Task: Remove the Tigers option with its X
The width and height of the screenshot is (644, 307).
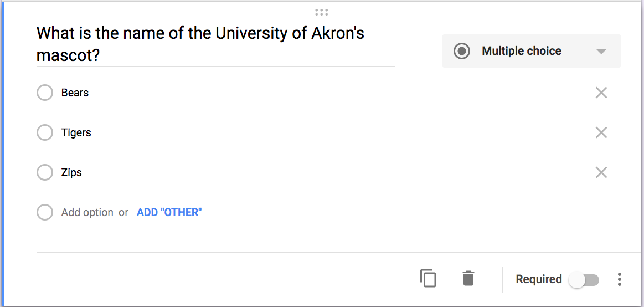Action: [601, 133]
